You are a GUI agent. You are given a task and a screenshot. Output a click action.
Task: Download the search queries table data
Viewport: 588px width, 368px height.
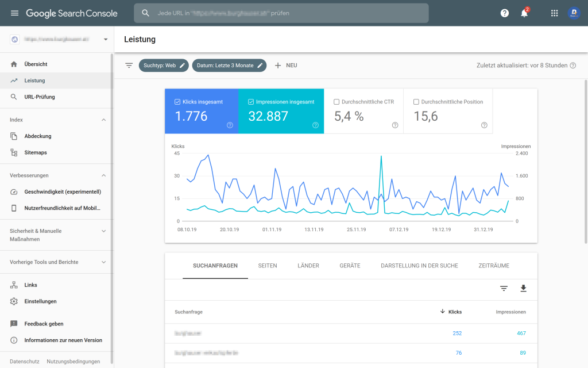point(523,289)
